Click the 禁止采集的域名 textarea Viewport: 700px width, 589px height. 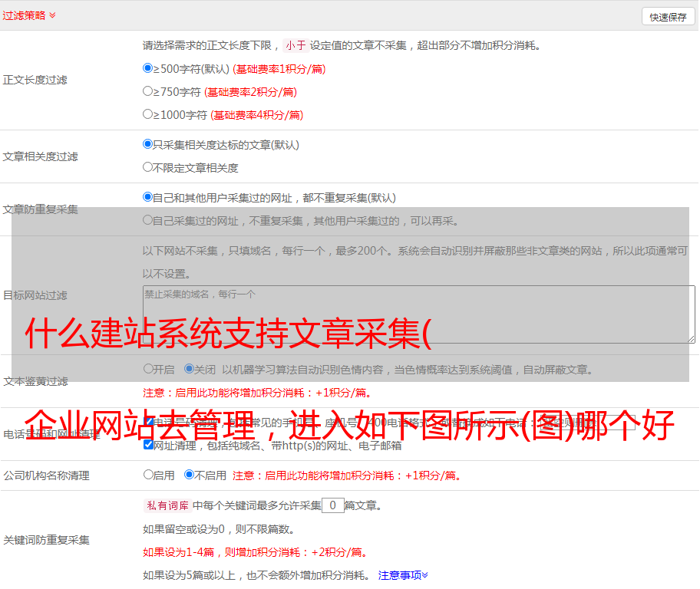click(419, 314)
